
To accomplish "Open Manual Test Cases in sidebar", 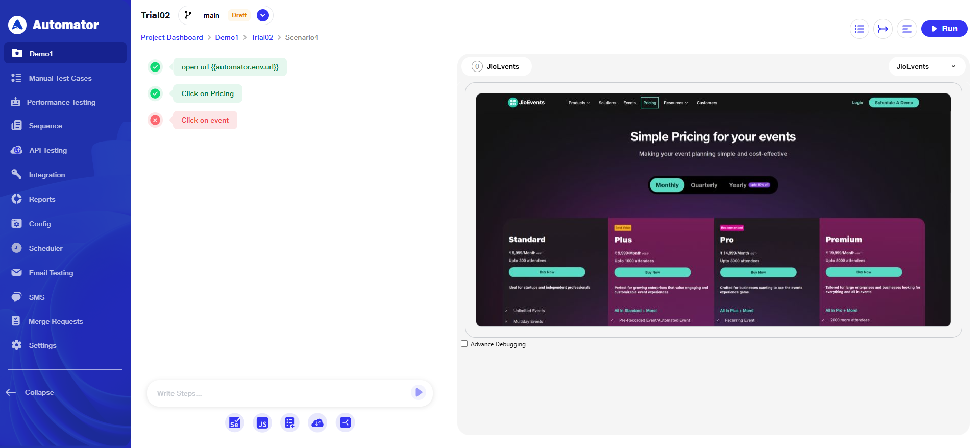I will click(x=60, y=78).
